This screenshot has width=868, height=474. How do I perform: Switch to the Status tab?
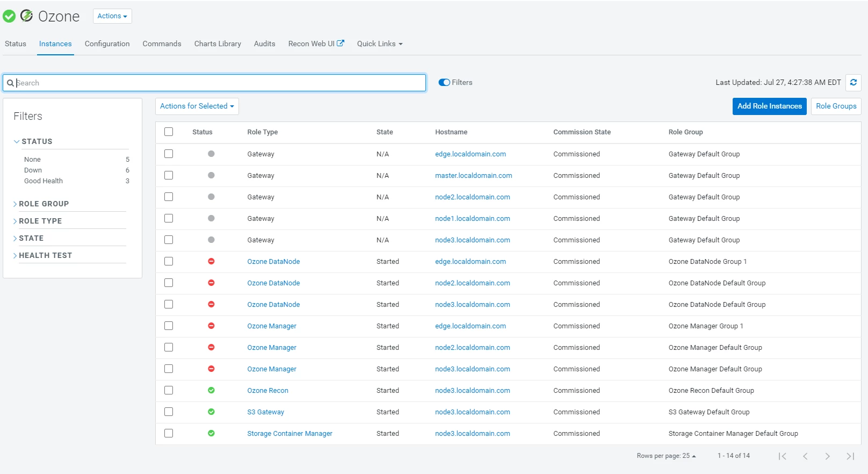pyautogui.click(x=16, y=44)
